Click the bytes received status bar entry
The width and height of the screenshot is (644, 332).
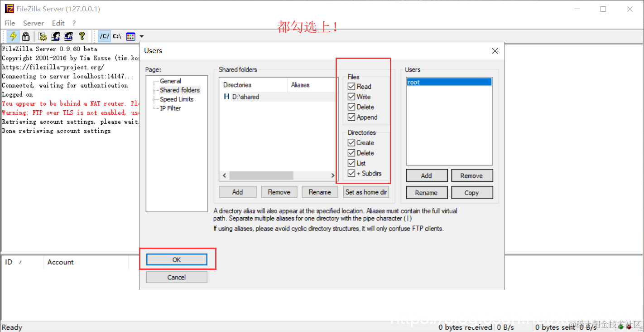pyautogui.click(x=465, y=327)
